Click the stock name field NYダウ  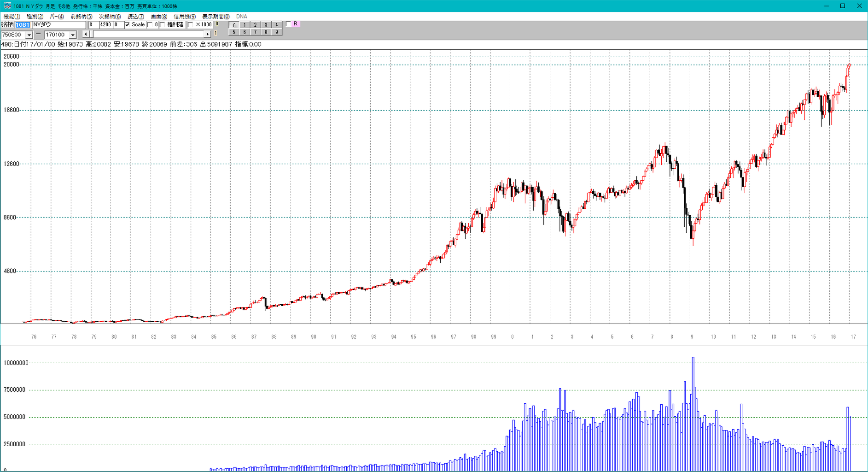point(59,25)
